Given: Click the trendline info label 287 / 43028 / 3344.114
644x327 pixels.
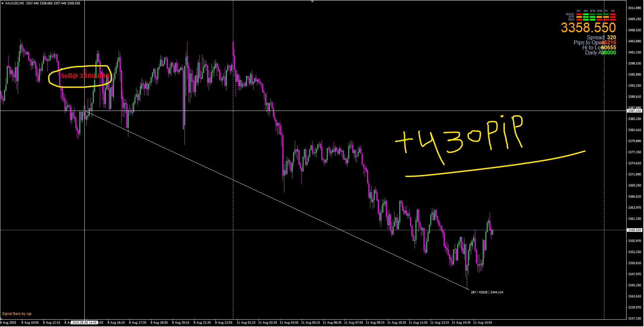Looking at the screenshot, I should tap(487, 292).
